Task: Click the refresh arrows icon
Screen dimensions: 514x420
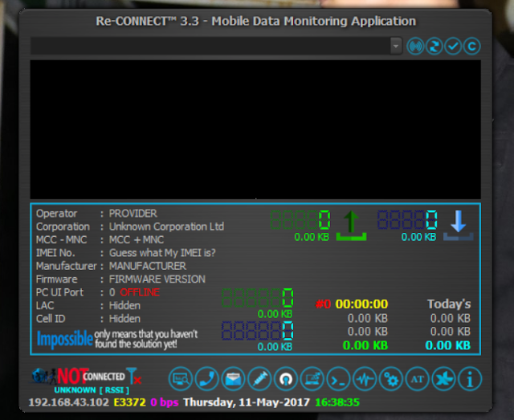Action: (x=434, y=47)
